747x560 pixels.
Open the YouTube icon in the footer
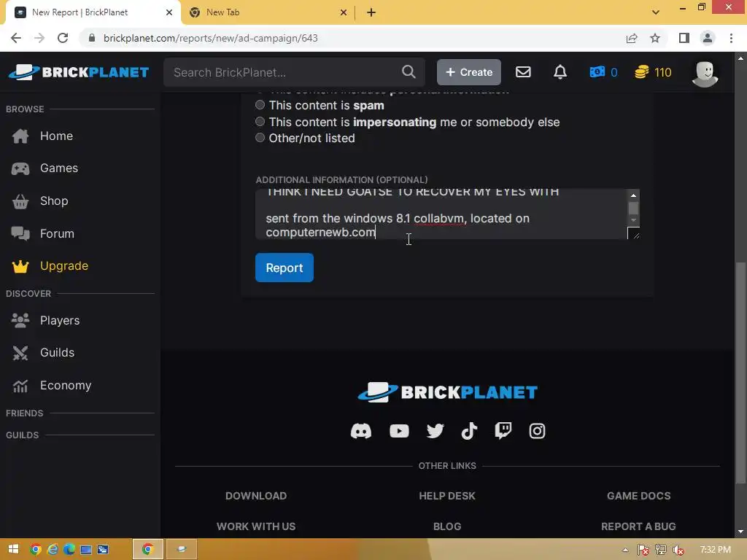(399, 431)
